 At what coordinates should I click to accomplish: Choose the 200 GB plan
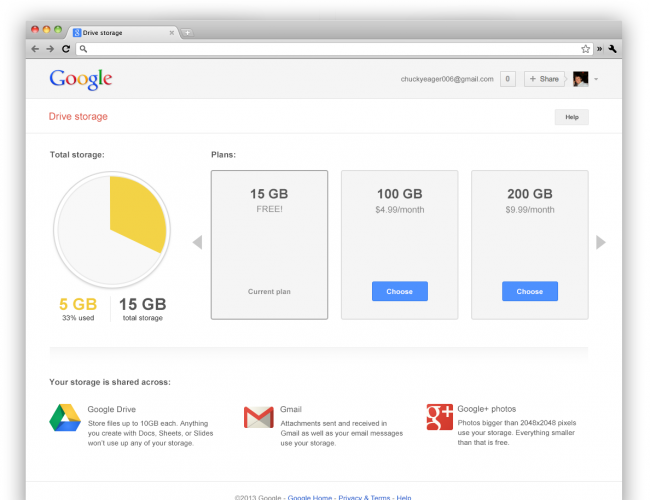[530, 291]
